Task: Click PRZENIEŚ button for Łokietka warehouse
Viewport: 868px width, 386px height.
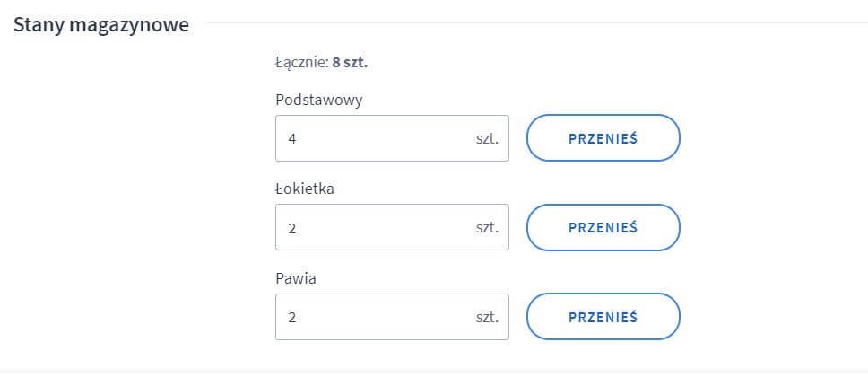Action: [603, 228]
